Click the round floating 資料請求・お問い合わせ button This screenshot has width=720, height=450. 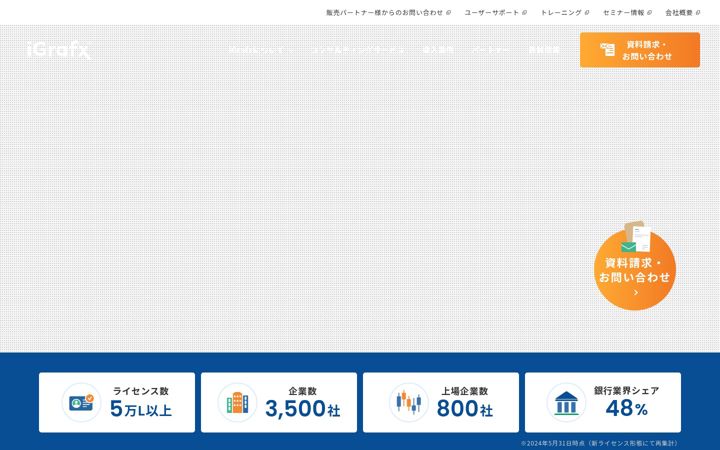tap(635, 270)
